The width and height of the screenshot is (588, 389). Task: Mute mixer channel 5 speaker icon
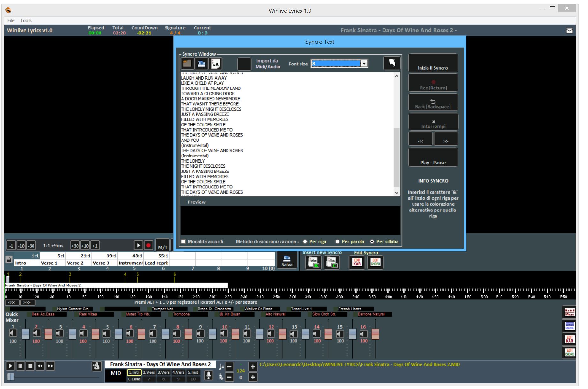(106, 333)
